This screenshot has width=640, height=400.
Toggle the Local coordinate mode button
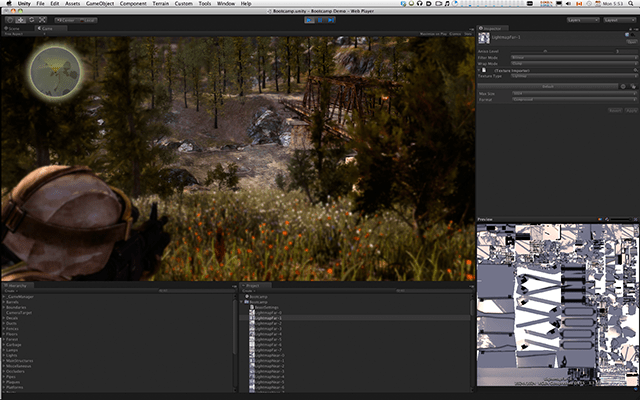coord(87,20)
